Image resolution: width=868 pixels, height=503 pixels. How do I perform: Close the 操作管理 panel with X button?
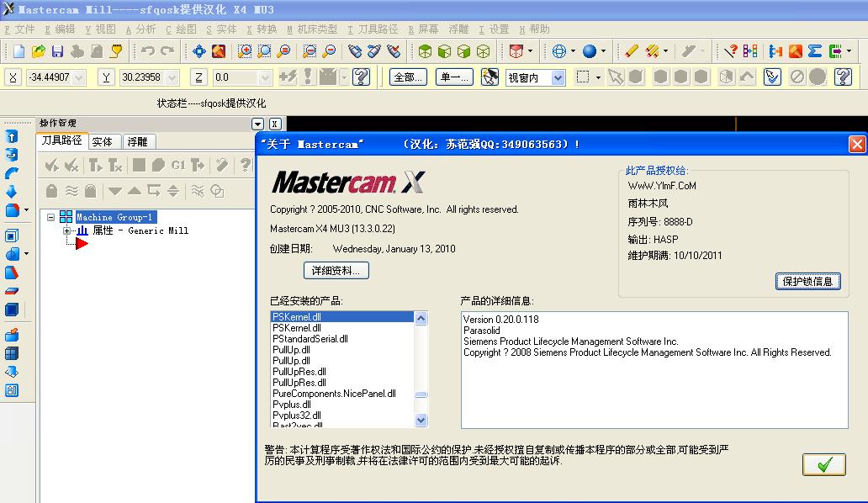275,124
